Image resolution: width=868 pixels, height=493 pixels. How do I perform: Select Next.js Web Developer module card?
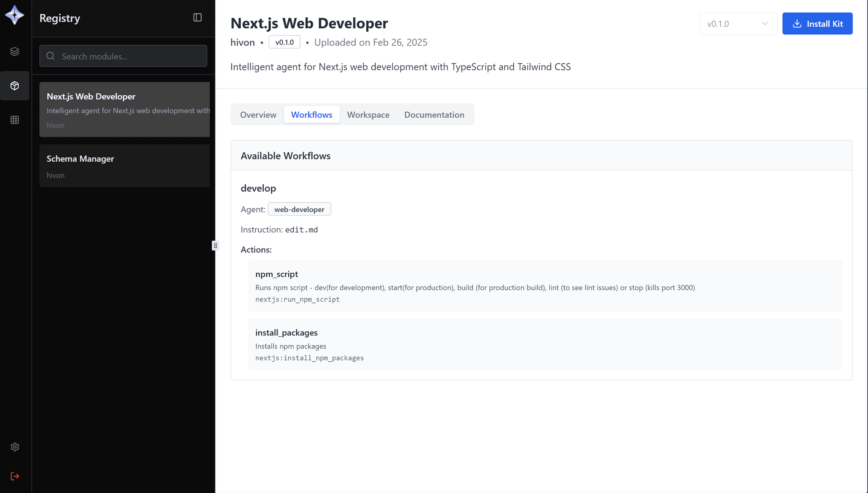pyautogui.click(x=125, y=109)
